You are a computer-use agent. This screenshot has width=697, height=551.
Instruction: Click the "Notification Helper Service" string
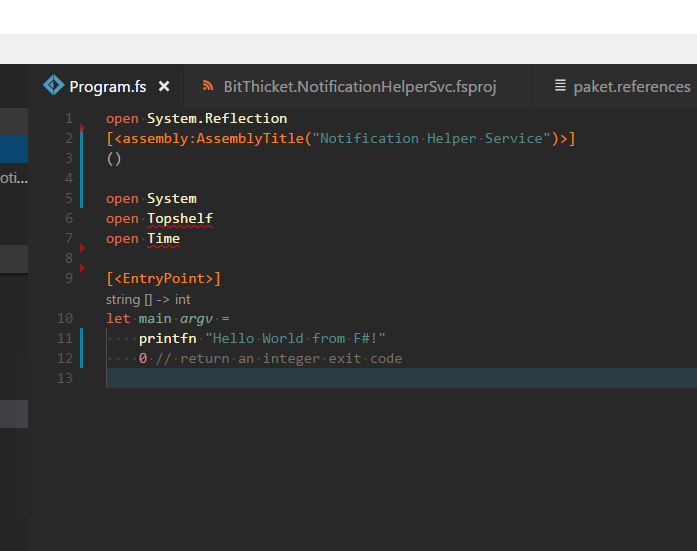[431, 139]
